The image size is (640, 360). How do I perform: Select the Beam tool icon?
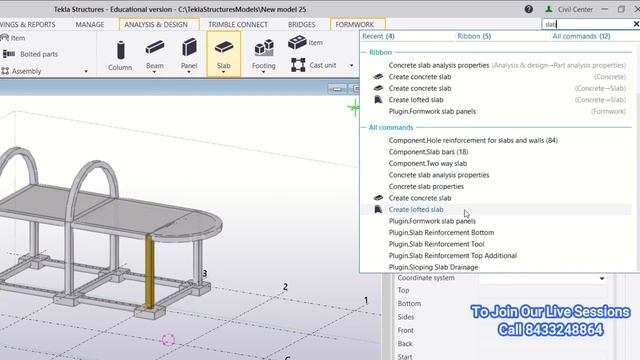pos(155,48)
